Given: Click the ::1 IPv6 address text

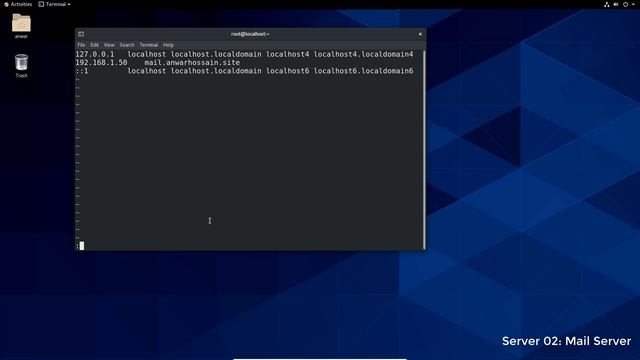Looking at the screenshot, I should pos(82,71).
